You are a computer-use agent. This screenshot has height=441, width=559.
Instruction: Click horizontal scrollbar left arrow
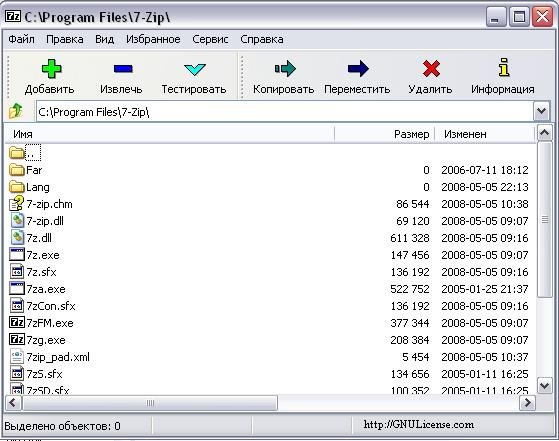click(13, 403)
